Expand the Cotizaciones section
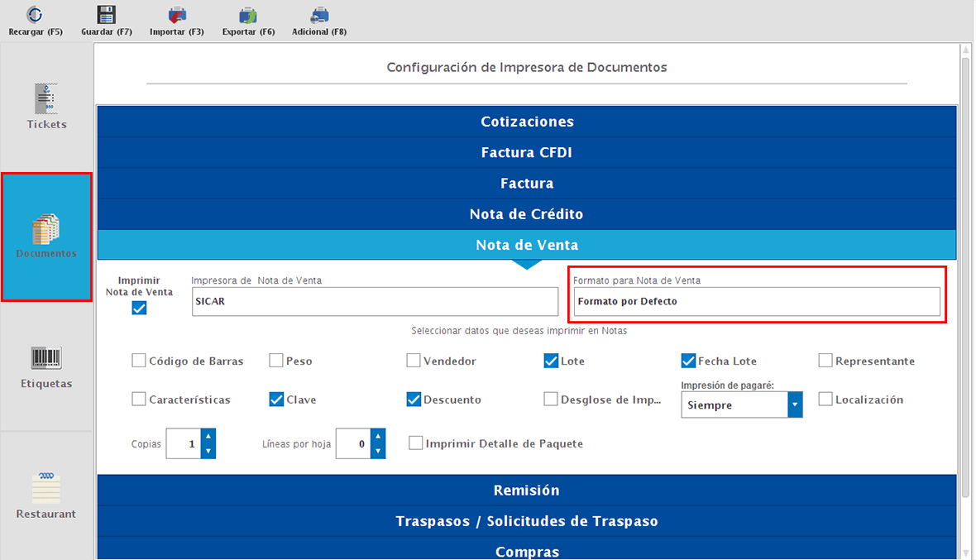The height and width of the screenshot is (560, 976). (x=527, y=121)
